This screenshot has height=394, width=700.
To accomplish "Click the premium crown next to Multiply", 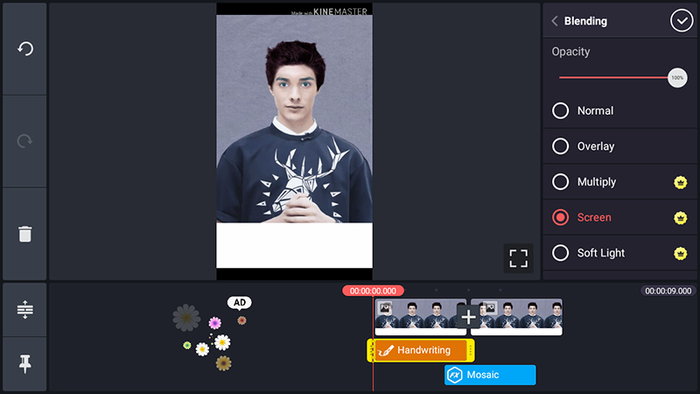I will 680,182.
